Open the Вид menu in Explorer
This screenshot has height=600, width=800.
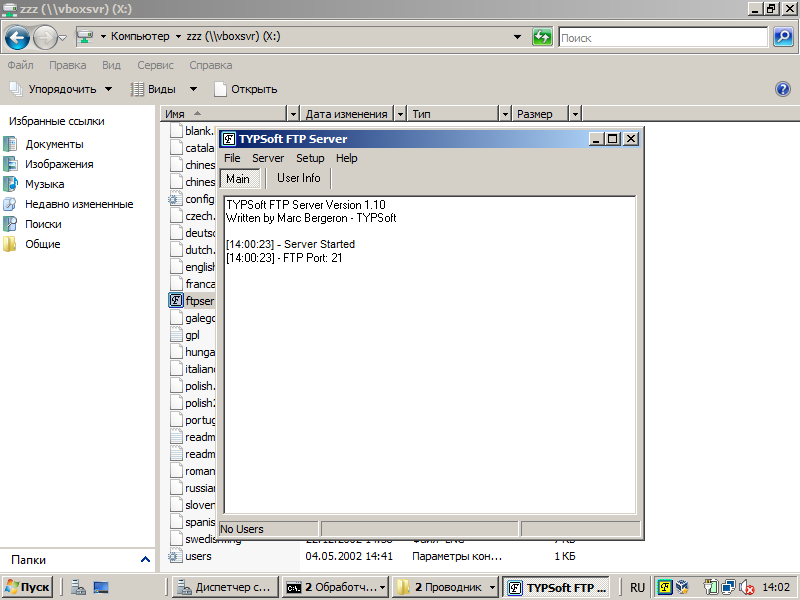(x=111, y=65)
